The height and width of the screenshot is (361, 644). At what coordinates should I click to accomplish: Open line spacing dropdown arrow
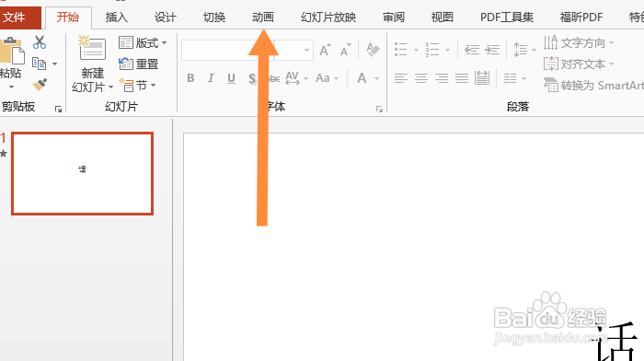(x=534, y=50)
